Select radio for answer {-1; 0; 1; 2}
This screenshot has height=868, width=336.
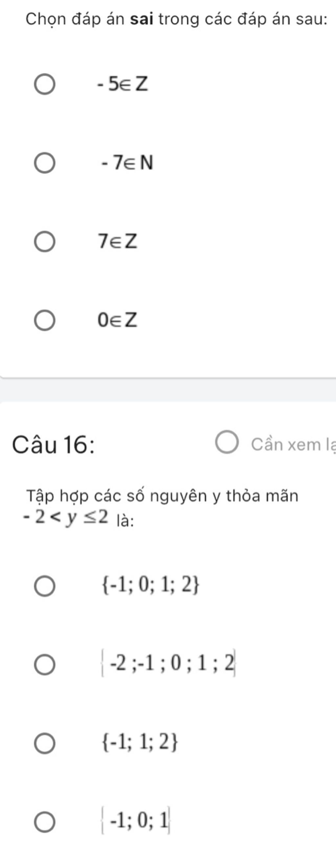coord(44,586)
